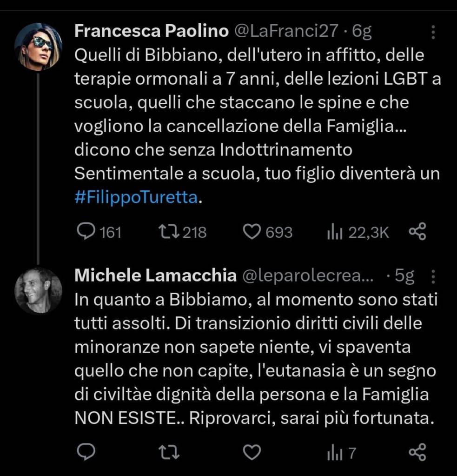Open the #FilippoTuretta hashtag
This screenshot has width=457, height=476.
click(x=136, y=197)
